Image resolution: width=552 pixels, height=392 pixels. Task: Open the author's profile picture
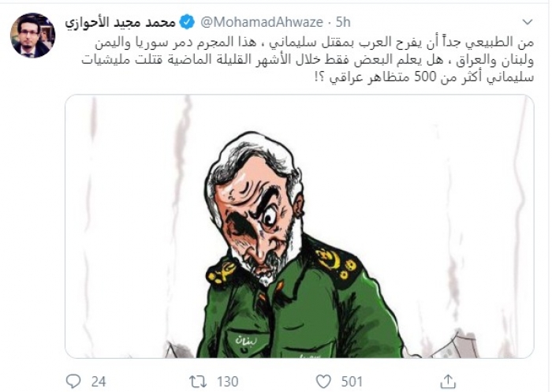(x=33, y=35)
